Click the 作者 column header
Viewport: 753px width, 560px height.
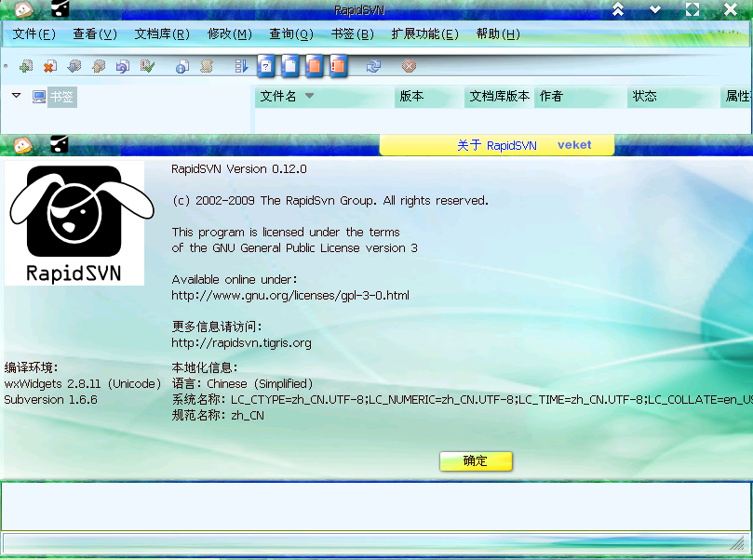[581, 97]
